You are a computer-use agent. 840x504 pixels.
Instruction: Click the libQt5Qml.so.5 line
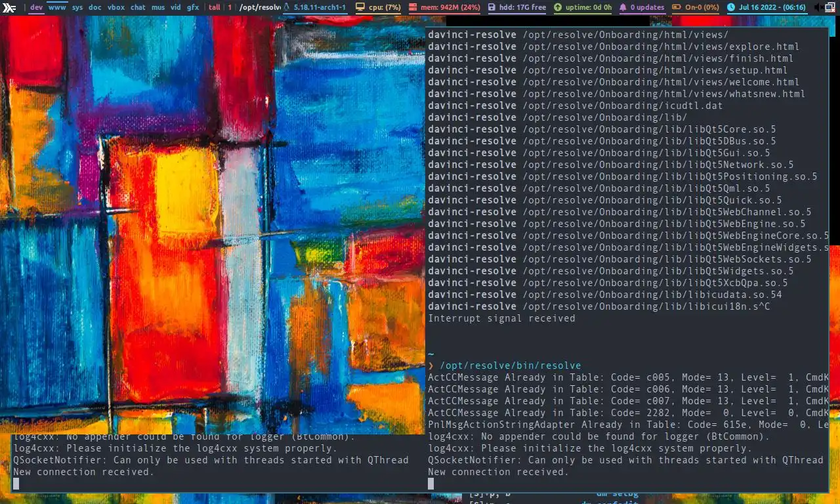click(598, 188)
